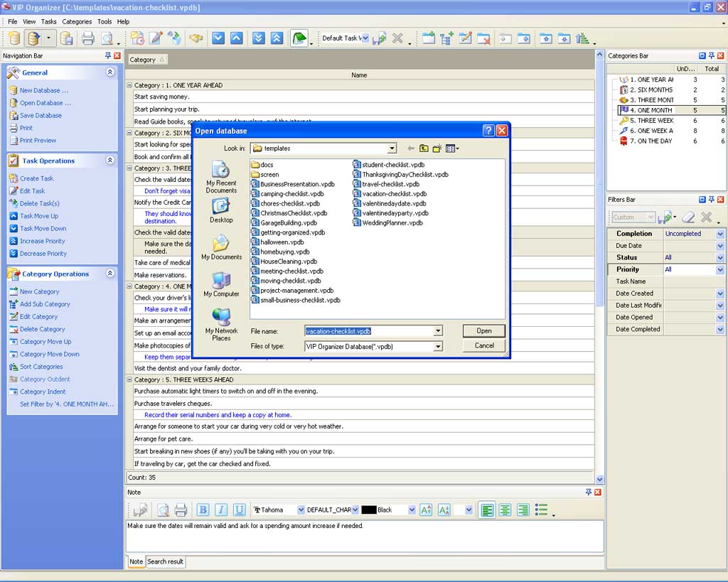Toggle Underline formatting in Note toolbar

[x=240, y=510]
